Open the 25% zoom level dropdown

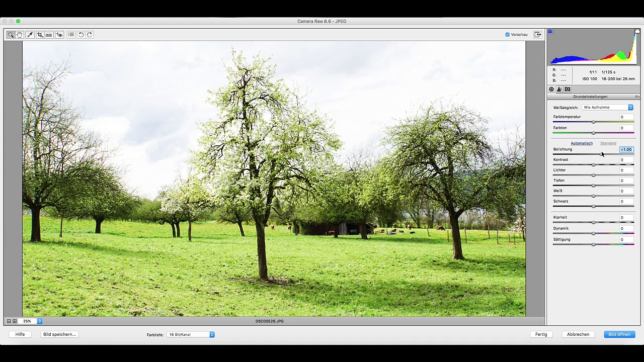[x=39, y=321]
